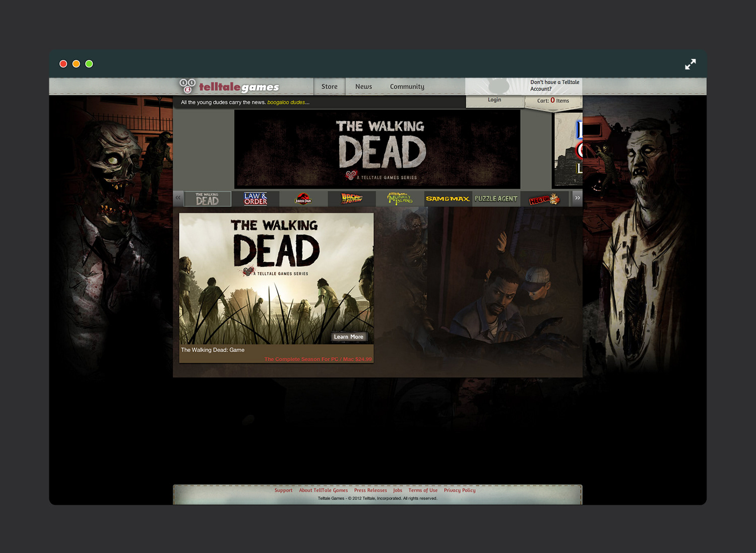Image resolution: width=756 pixels, height=553 pixels.
Task: Open Complete Season For PC / Mac $24.99 link
Action: (318, 359)
